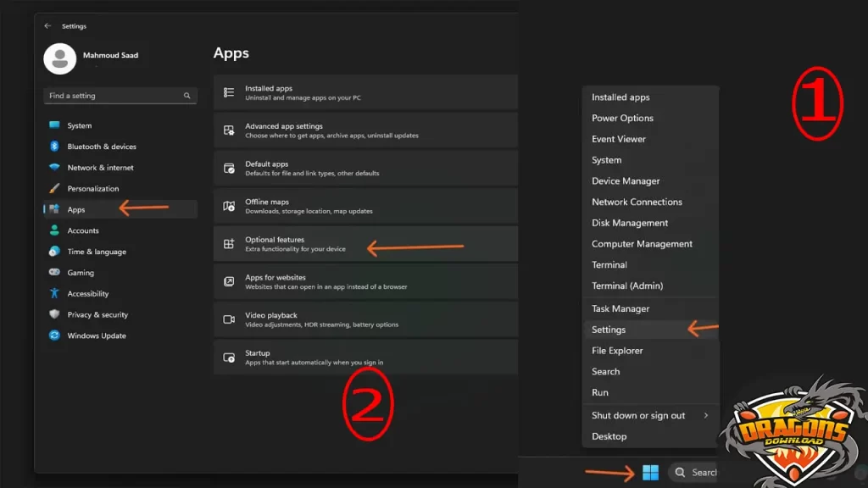Open Terminal (Admin) from the menu

coord(627,286)
